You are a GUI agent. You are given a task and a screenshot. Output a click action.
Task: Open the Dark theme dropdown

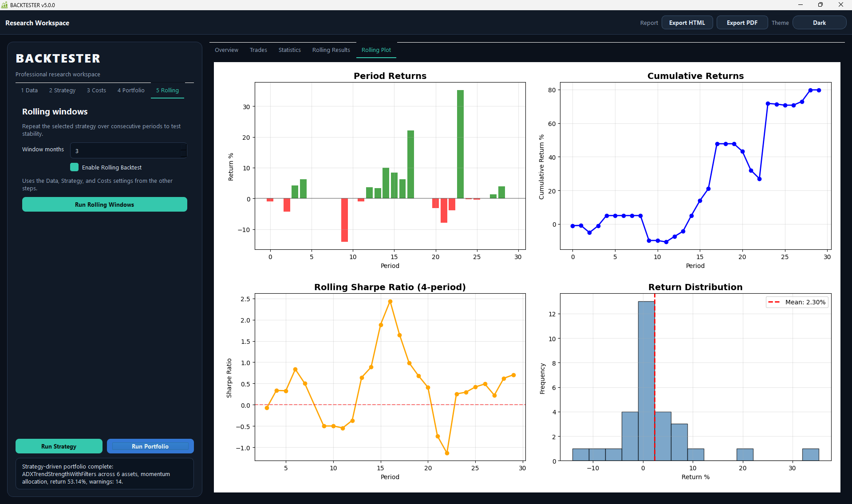click(x=819, y=23)
